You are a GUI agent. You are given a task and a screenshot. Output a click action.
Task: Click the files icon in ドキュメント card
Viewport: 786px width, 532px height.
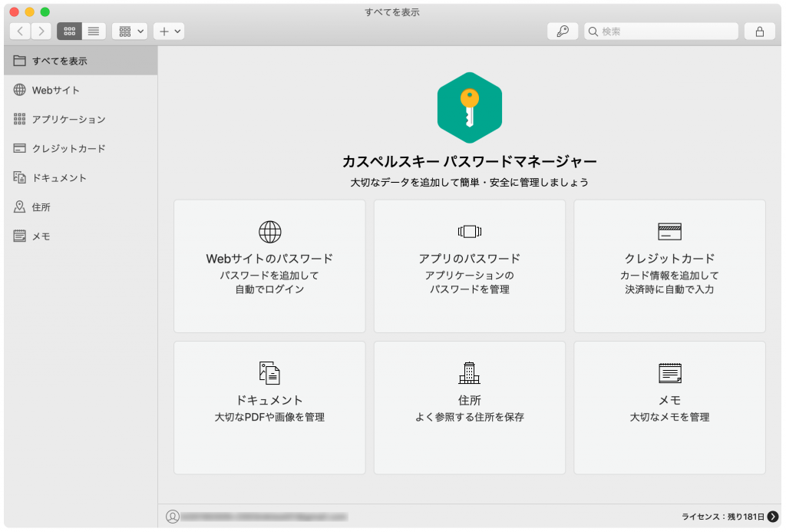pyautogui.click(x=269, y=373)
